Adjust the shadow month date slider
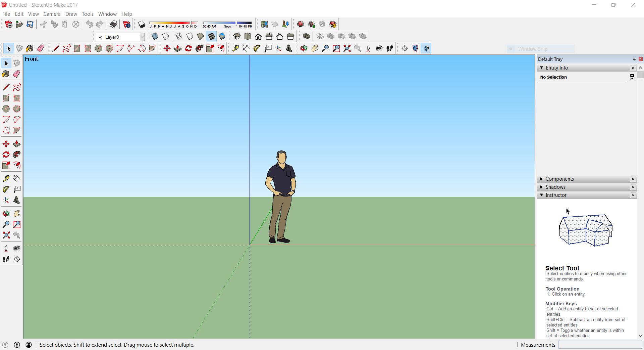 (173, 23)
